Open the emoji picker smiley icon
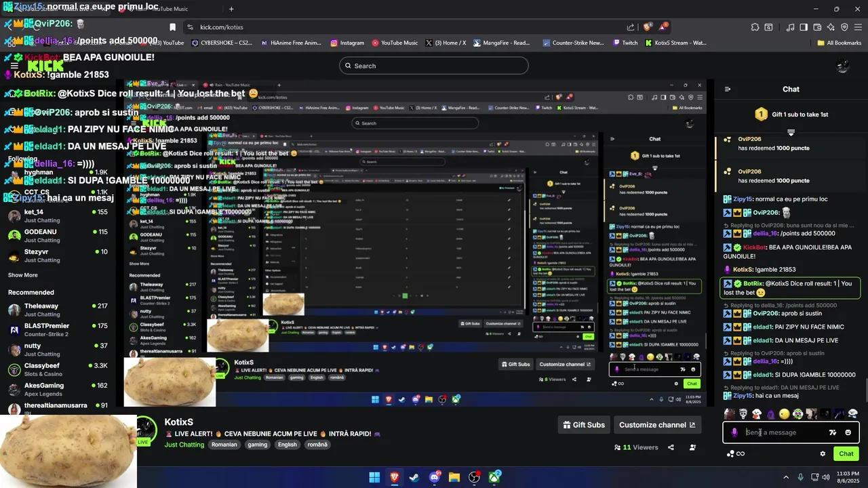The width and height of the screenshot is (868, 488). point(848,432)
